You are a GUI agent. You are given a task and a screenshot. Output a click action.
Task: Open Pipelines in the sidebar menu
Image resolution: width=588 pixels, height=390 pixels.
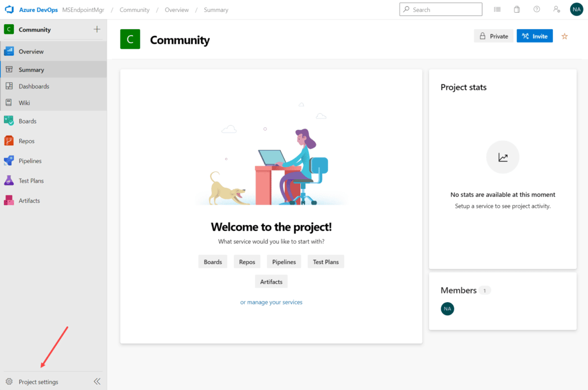pyautogui.click(x=53, y=161)
